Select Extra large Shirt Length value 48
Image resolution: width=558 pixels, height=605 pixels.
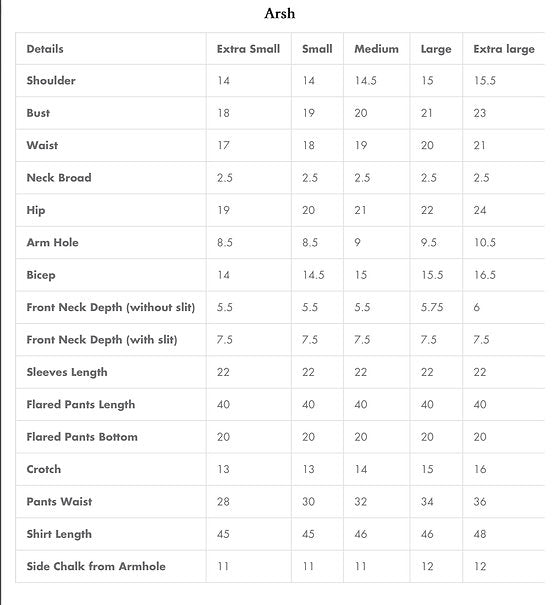pyautogui.click(x=480, y=534)
